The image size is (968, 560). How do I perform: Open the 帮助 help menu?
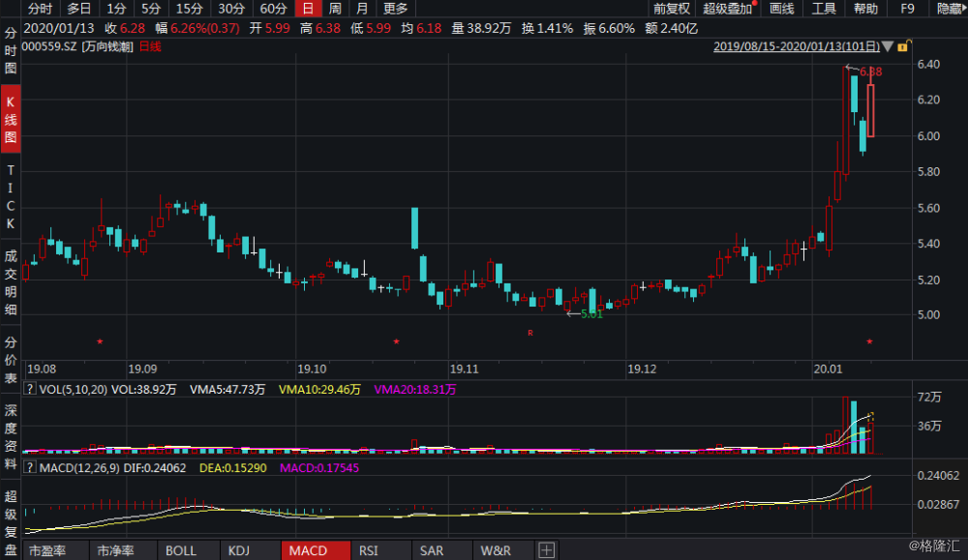coord(865,9)
